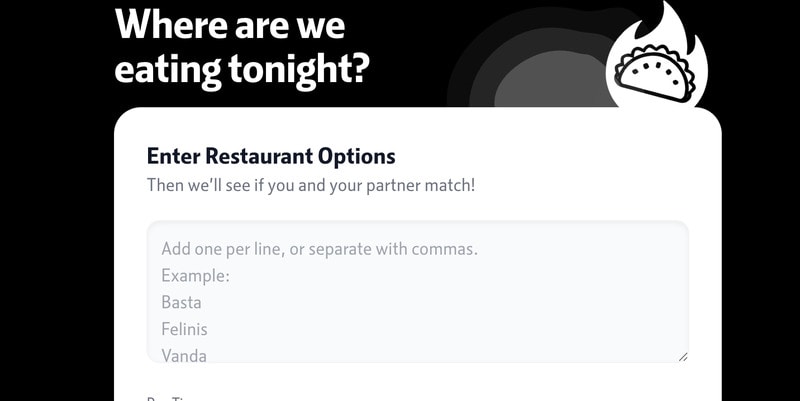
Task: Click the 'Where are we' heading line
Action: tap(232, 24)
